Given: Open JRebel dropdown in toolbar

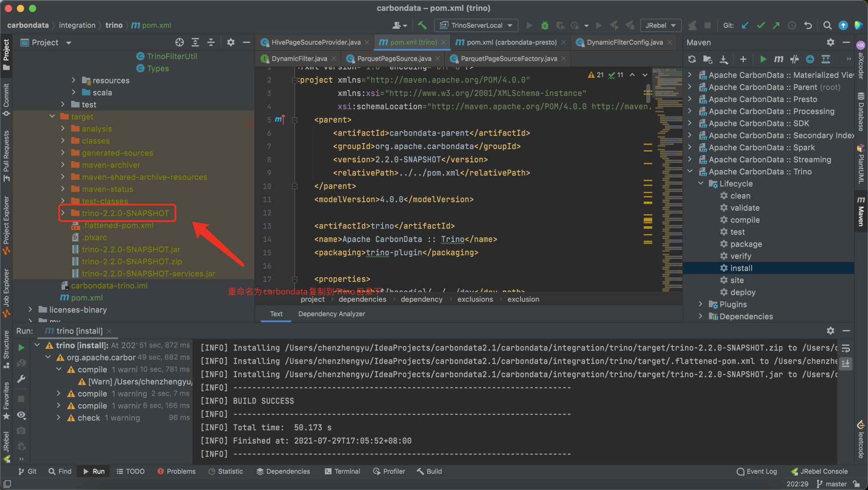Looking at the screenshot, I should point(661,25).
